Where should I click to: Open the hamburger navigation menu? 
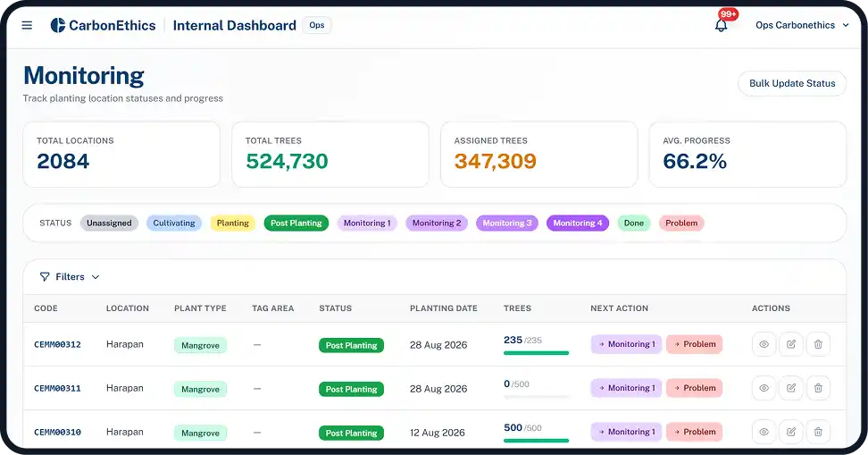click(27, 26)
